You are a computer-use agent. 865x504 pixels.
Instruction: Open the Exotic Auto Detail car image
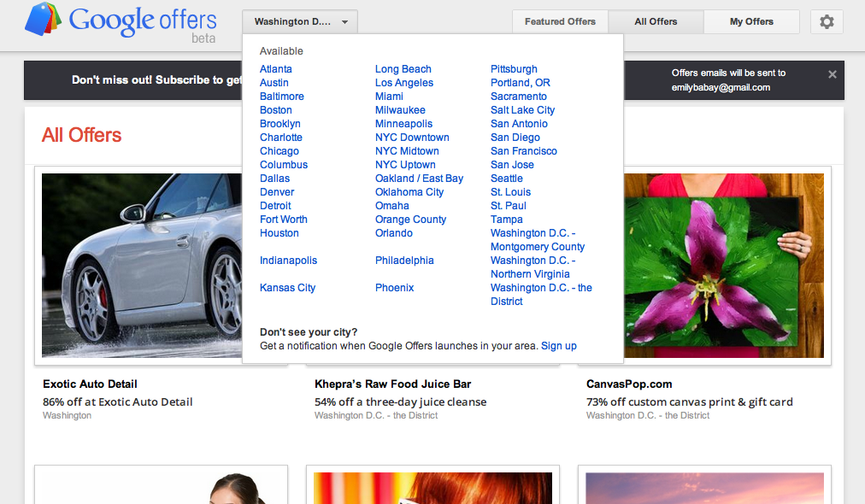(x=142, y=266)
